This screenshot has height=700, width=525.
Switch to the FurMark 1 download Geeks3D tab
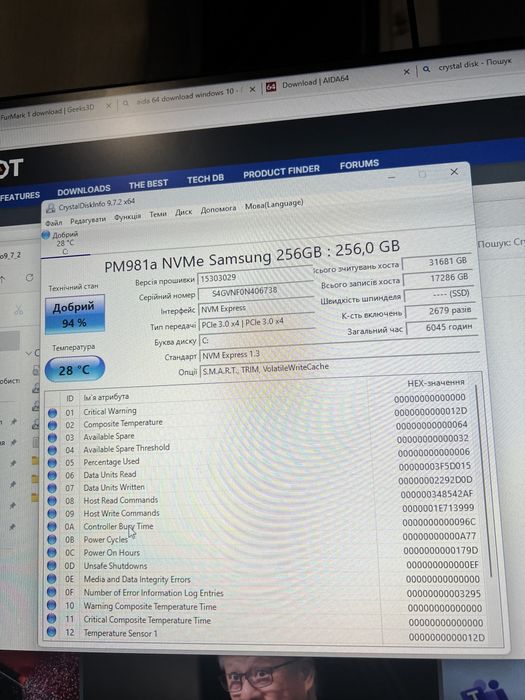coord(49,111)
